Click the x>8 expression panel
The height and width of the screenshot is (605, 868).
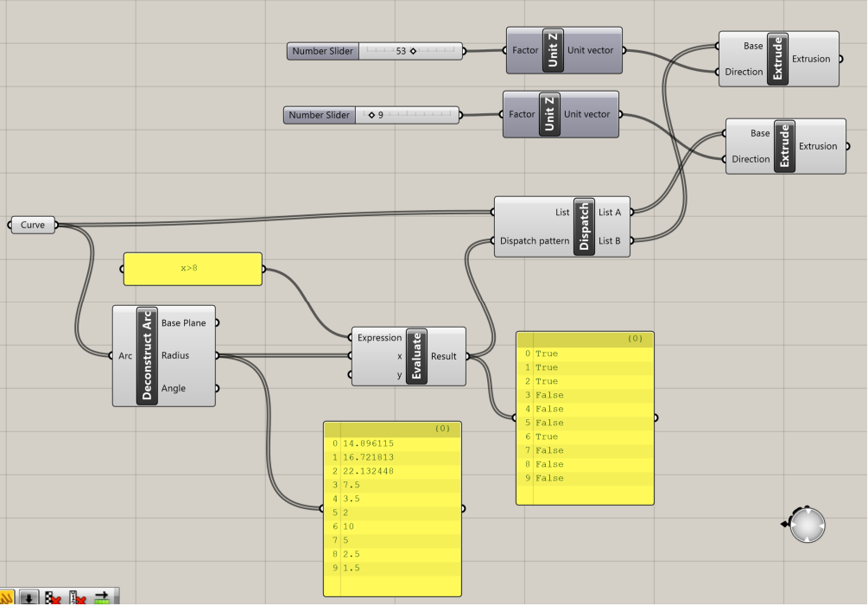click(x=193, y=269)
